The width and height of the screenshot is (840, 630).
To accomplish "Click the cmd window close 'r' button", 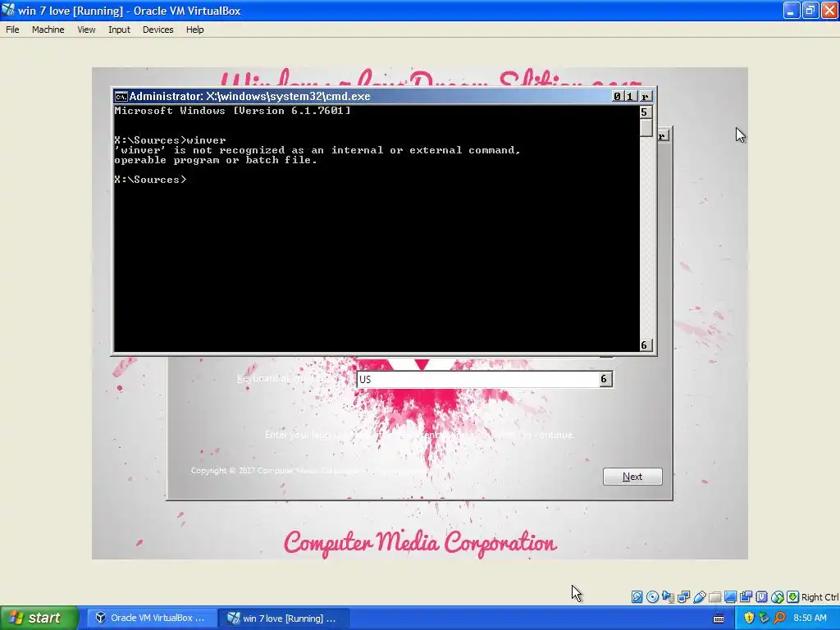I will [645, 97].
